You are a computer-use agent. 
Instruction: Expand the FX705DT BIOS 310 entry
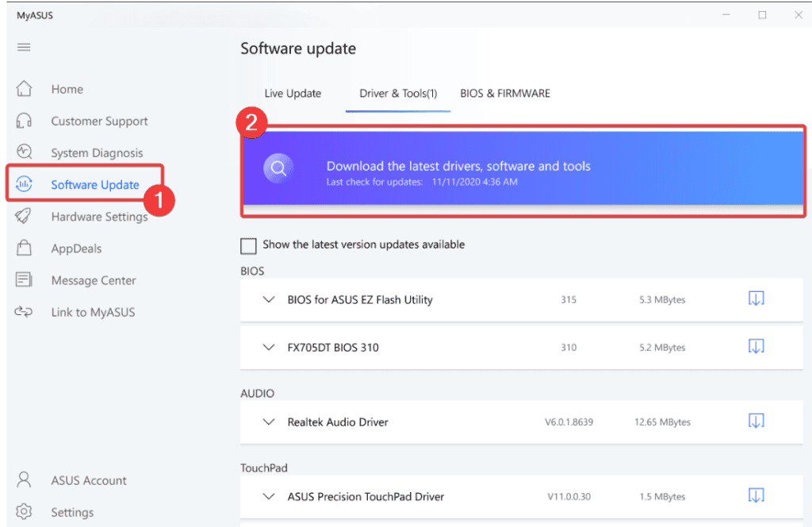pos(268,348)
